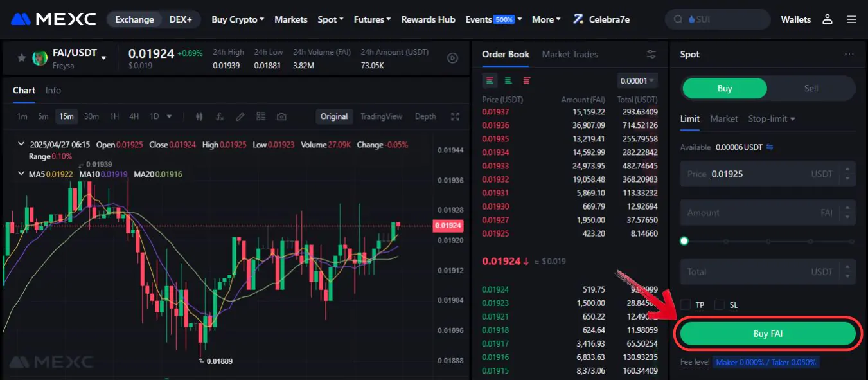Select the Order Book tab

tap(506, 54)
